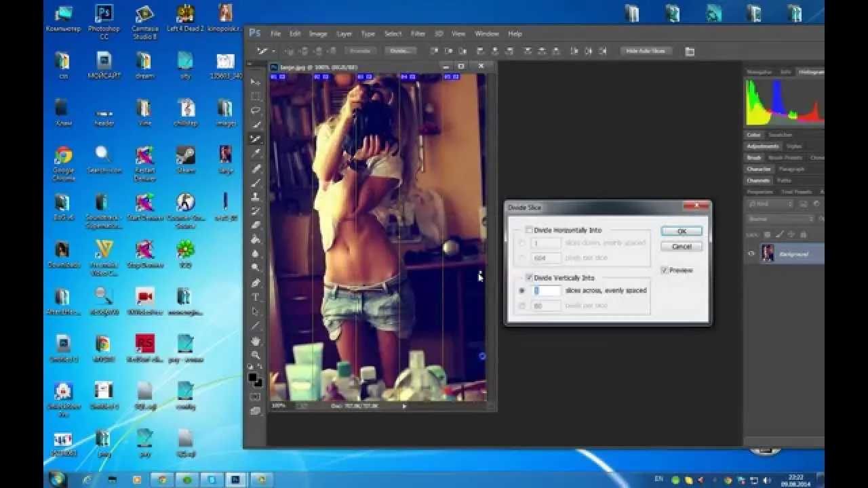The image size is (868, 488).
Task: Cancel the Divide Slice dialog
Action: (x=682, y=246)
